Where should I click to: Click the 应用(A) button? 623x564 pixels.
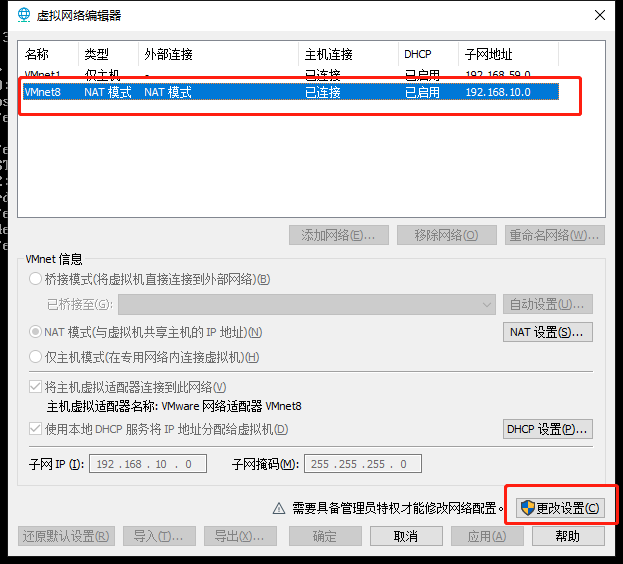point(488,536)
